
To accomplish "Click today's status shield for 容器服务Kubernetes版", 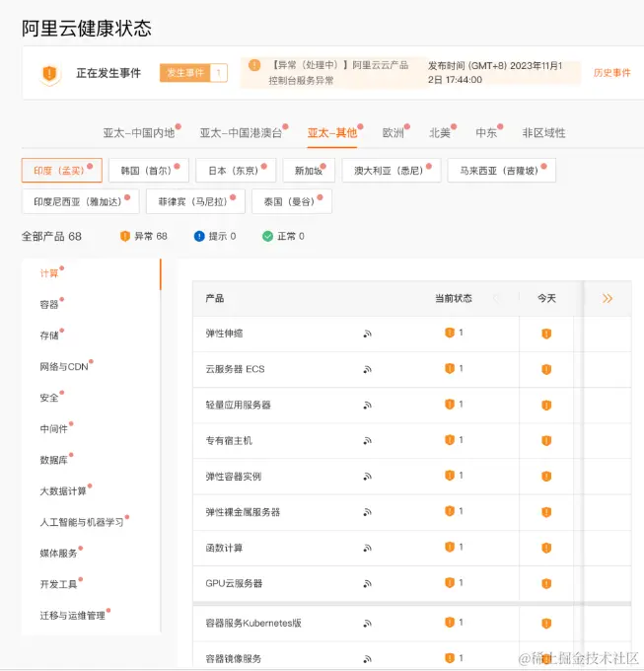I will [546, 624].
